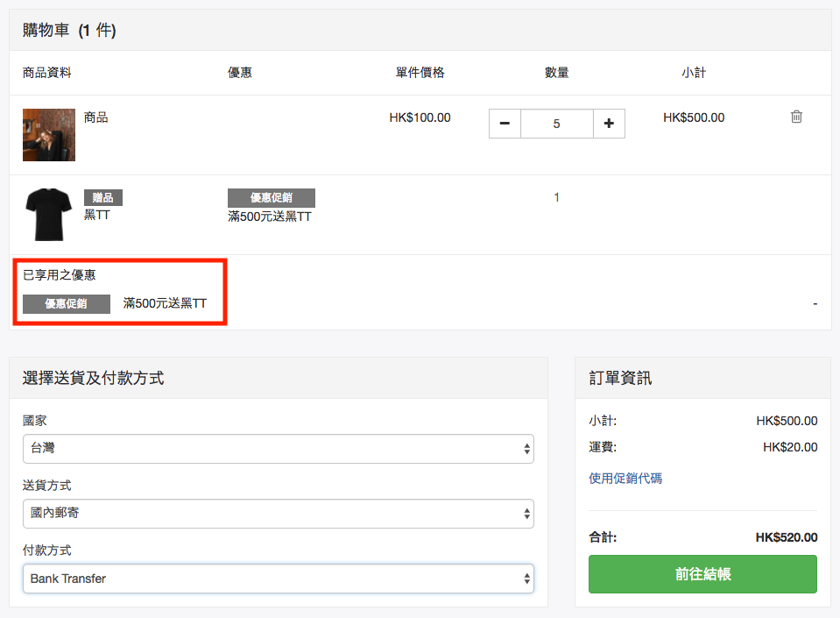
Task: Click the 商品 product name
Action: 95,117
